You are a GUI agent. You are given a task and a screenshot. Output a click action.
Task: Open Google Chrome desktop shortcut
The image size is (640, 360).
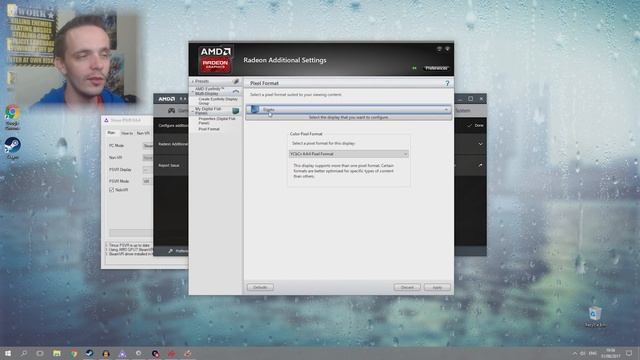point(12,117)
